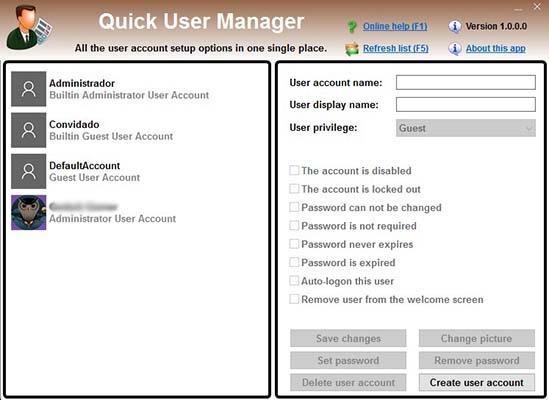Click the Create user account button
549x400 pixels.
coord(477,382)
